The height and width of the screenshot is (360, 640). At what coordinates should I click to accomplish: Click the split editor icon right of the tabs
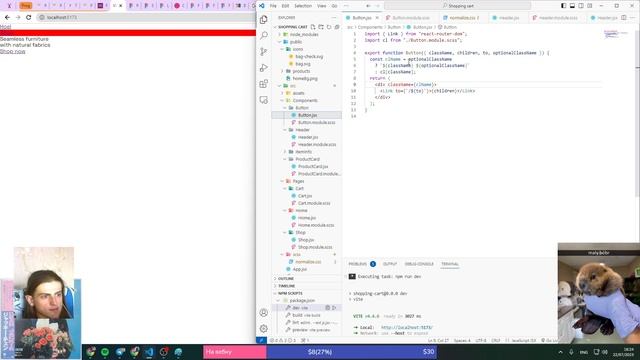(624, 18)
